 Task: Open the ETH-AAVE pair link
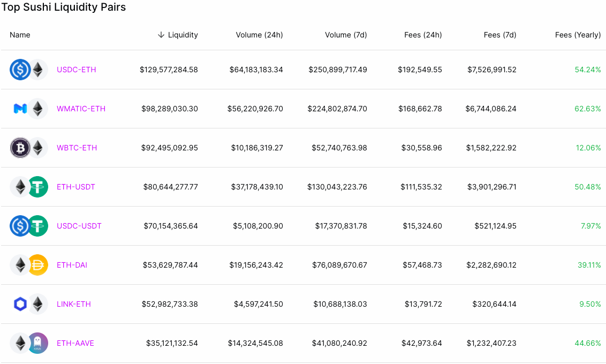tap(75, 343)
